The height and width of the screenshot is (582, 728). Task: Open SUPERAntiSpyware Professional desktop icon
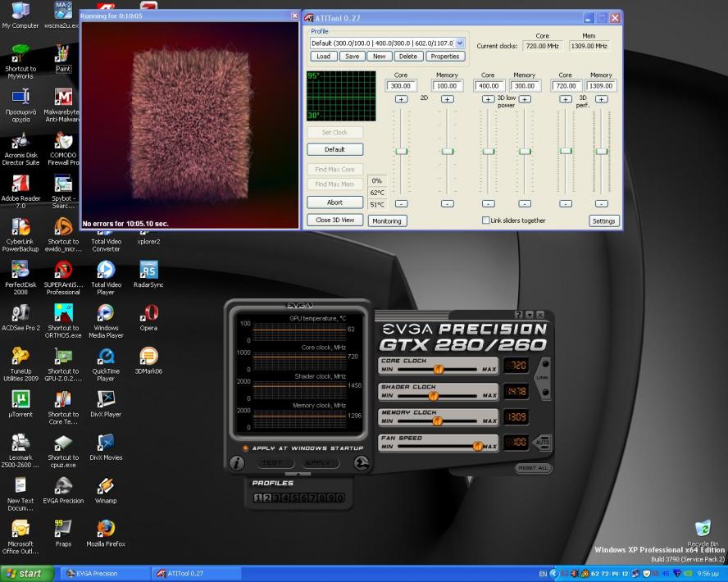63,278
